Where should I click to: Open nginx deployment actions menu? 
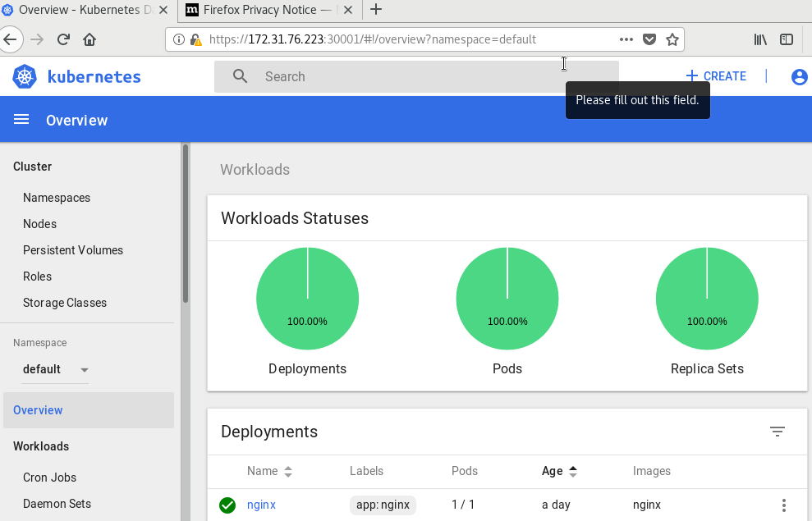coord(783,505)
